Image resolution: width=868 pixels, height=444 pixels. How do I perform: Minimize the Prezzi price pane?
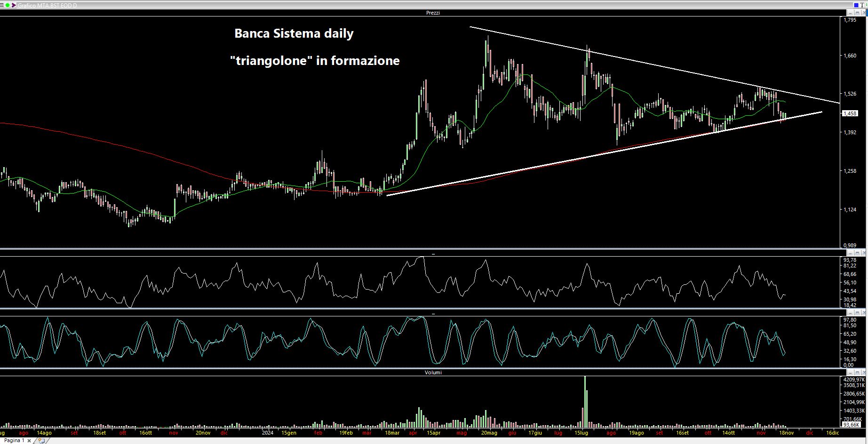[850, 13]
